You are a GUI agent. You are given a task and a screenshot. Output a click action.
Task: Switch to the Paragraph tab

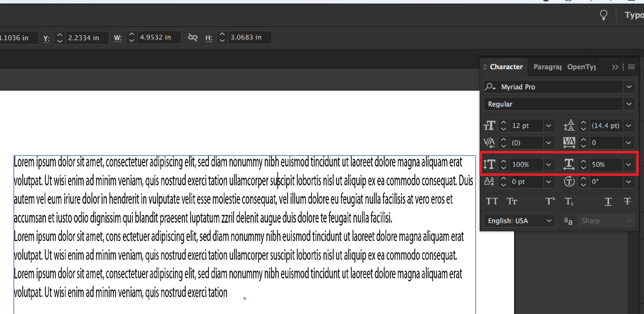point(547,67)
